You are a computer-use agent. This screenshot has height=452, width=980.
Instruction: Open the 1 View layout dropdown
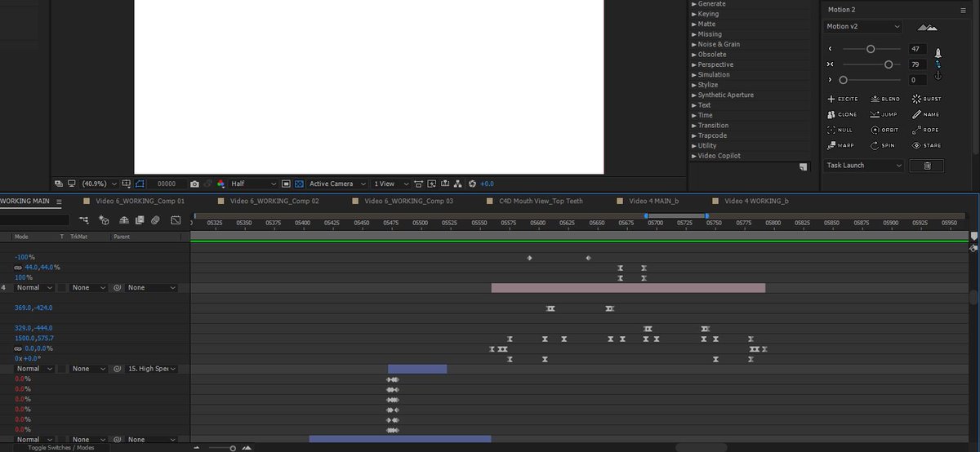click(x=390, y=184)
